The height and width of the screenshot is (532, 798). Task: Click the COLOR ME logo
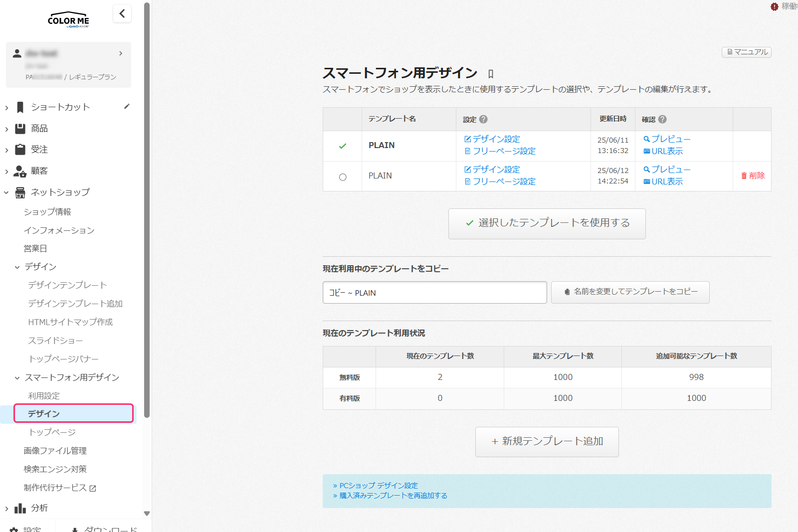point(68,20)
